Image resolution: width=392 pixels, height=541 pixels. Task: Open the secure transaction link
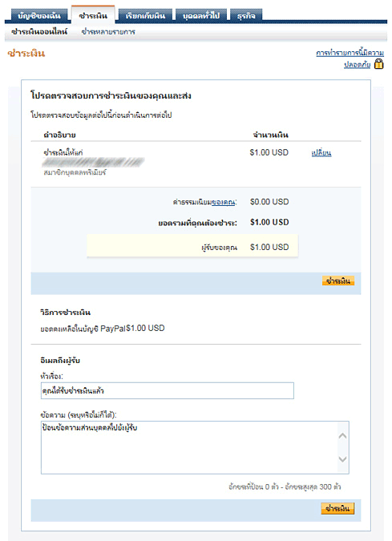point(350,59)
